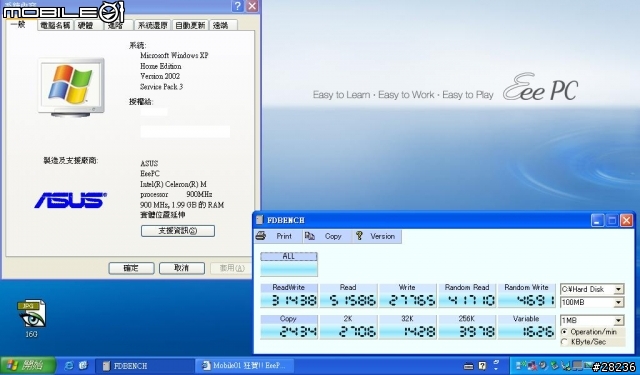Switch to FDBENCH taskbar button
The height and width of the screenshot is (375, 640).
coord(144,366)
